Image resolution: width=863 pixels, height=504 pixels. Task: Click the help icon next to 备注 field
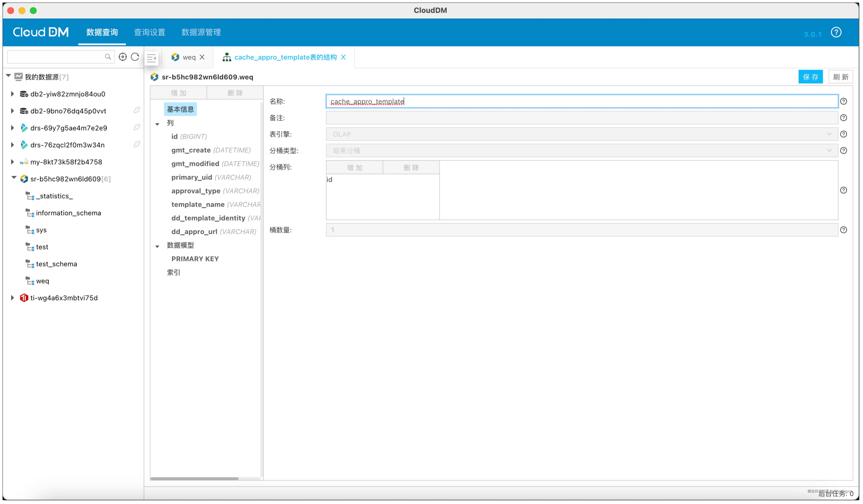click(x=843, y=118)
